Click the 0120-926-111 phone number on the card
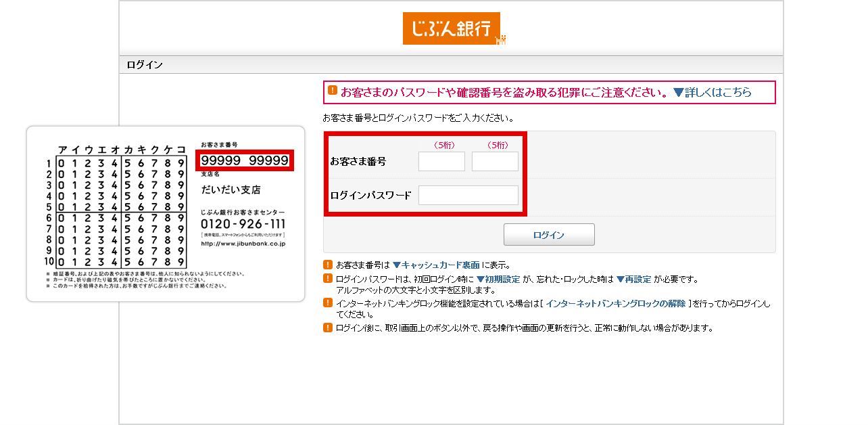868x425 pixels. point(243,224)
